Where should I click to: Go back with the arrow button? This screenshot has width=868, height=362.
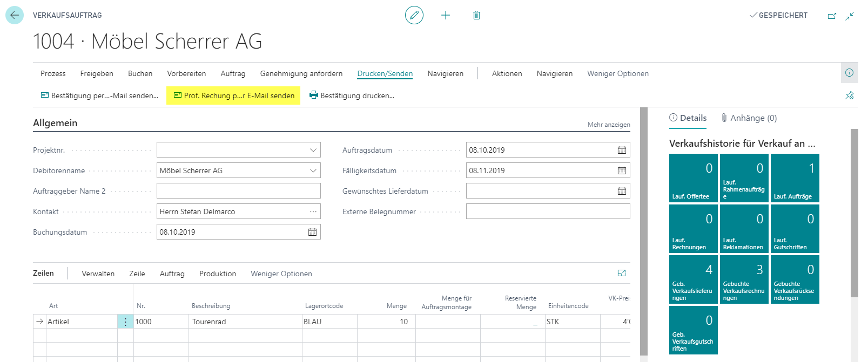click(x=15, y=15)
